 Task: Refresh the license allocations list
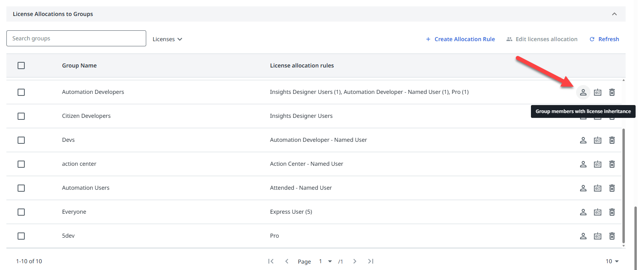[604, 39]
